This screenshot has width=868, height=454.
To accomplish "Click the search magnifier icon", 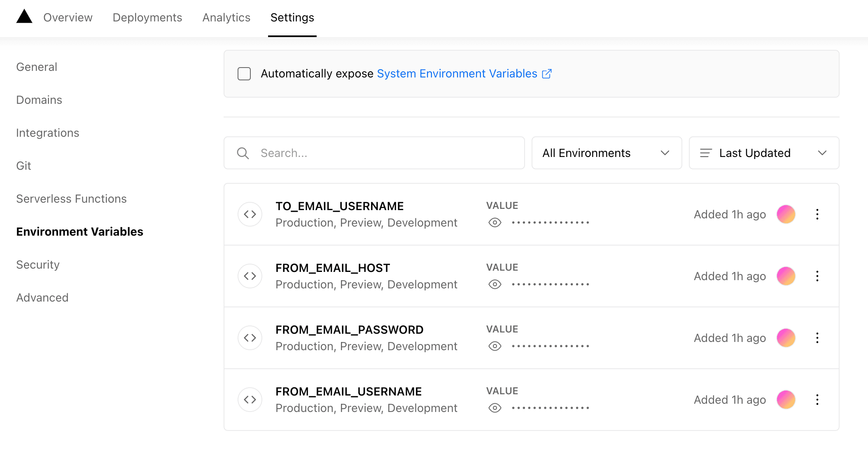I will (243, 153).
